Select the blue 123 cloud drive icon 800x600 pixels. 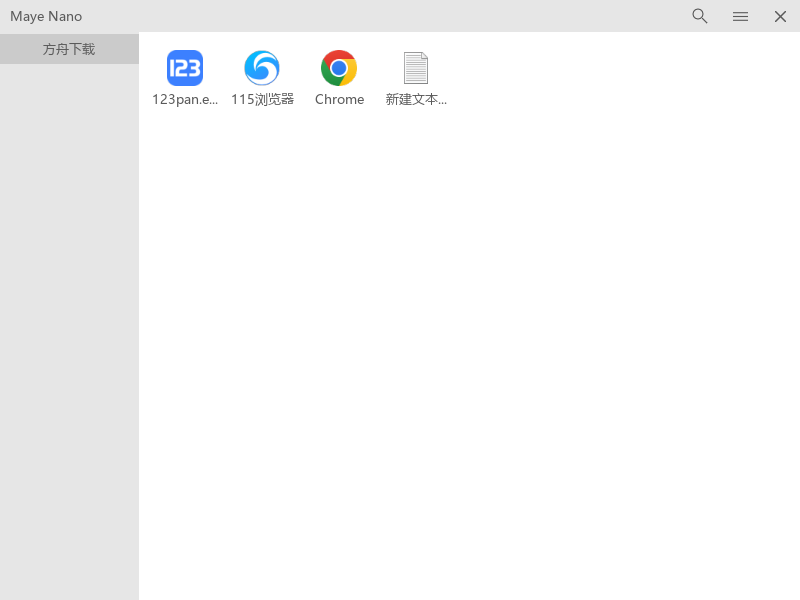tap(184, 68)
